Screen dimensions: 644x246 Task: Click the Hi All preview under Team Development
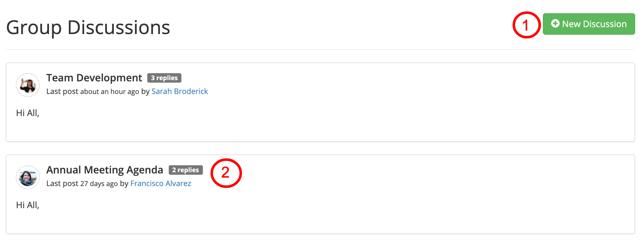(x=27, y=113)
